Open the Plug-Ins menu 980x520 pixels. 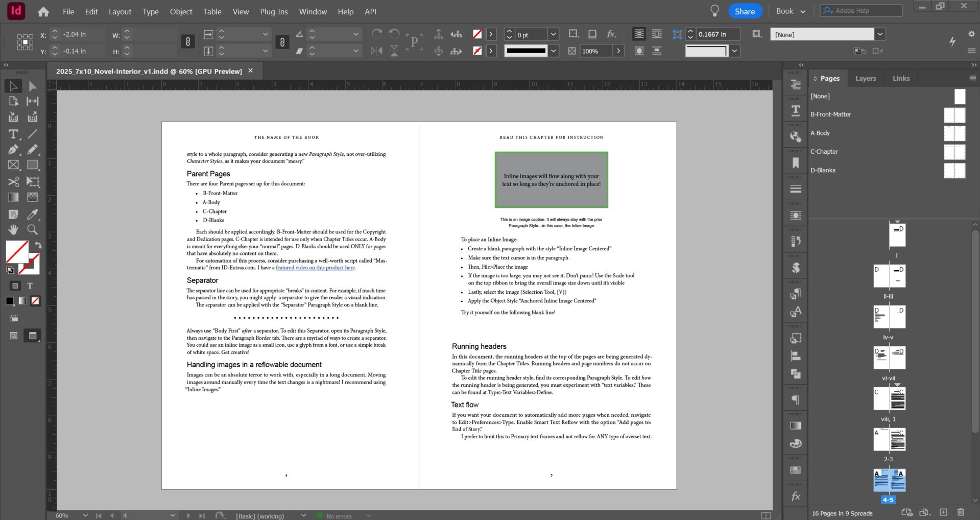(x=274, y=11)
